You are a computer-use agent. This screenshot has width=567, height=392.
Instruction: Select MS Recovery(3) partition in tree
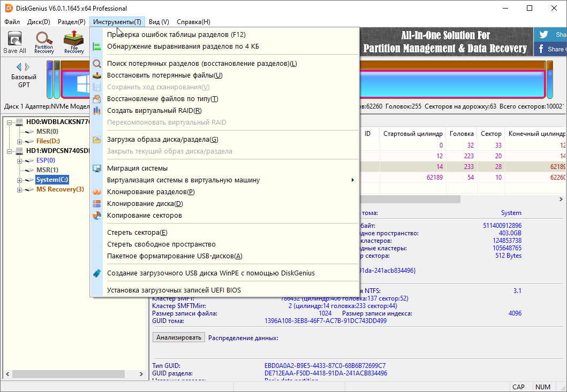(x=60, y=189)
